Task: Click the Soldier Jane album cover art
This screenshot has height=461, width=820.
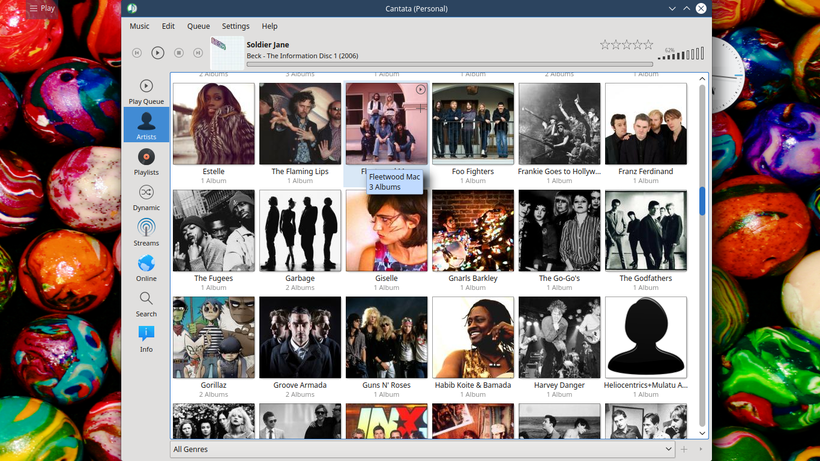Action: tap(227, 53)
